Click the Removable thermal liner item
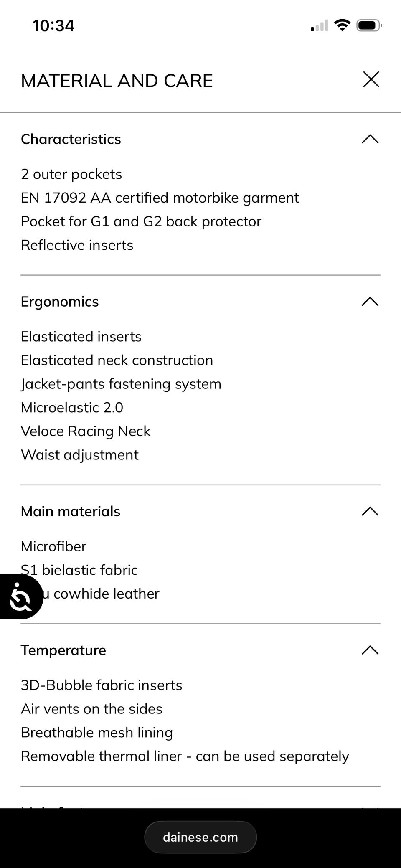 [x=185, y=756]
